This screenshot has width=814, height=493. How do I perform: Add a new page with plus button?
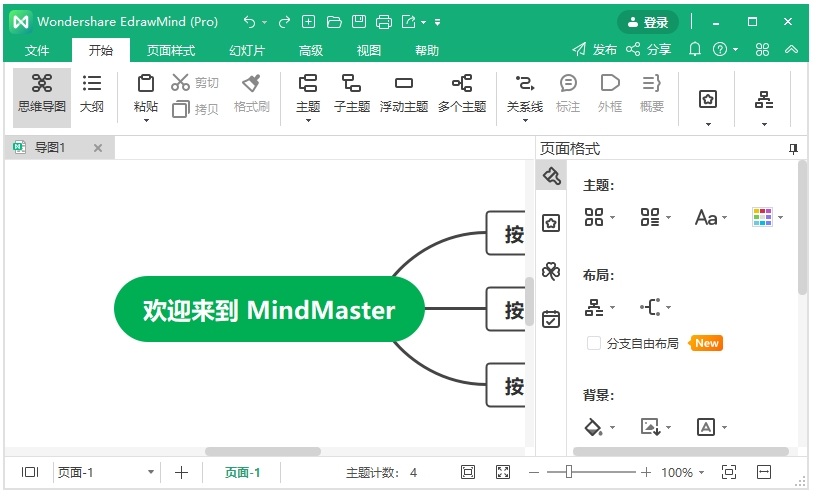point(181,473)
